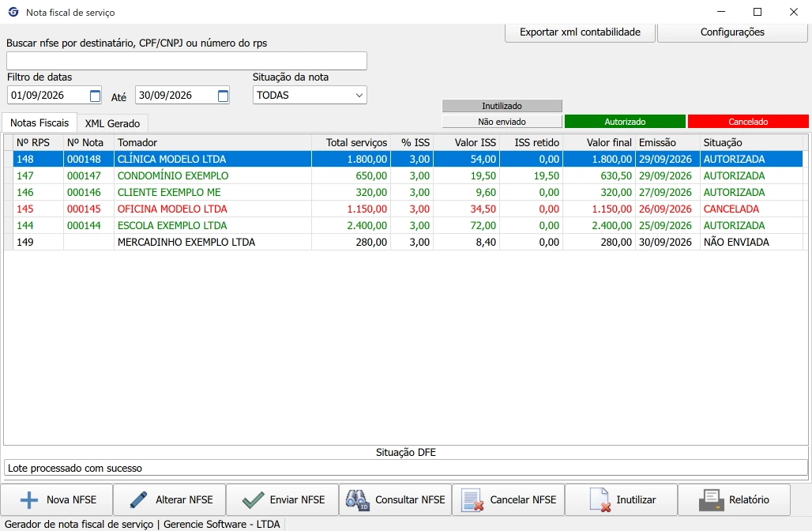This screenshot has height=531, width=812.
Task: Click the printer icon for Relatório
Action: pos(712,500)
